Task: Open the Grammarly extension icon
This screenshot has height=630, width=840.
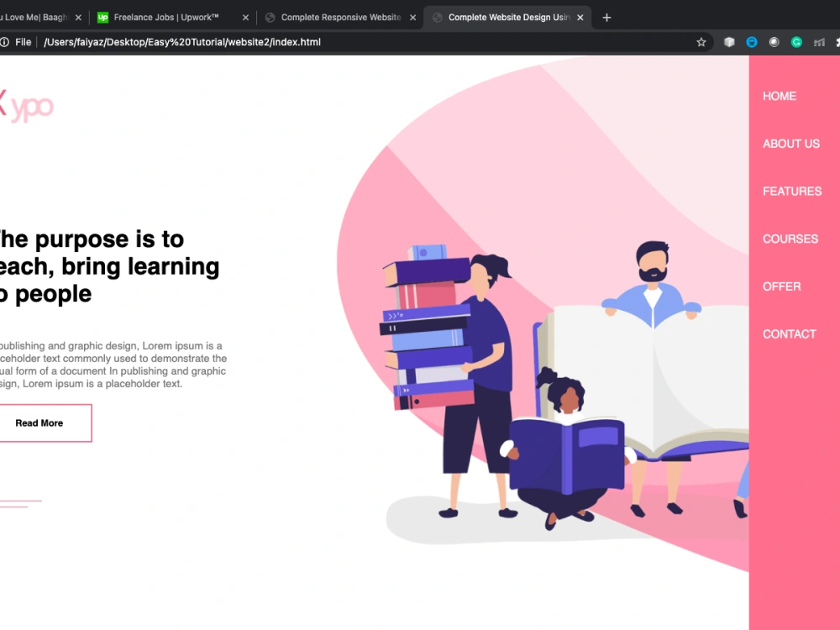Action: (796, 42)
